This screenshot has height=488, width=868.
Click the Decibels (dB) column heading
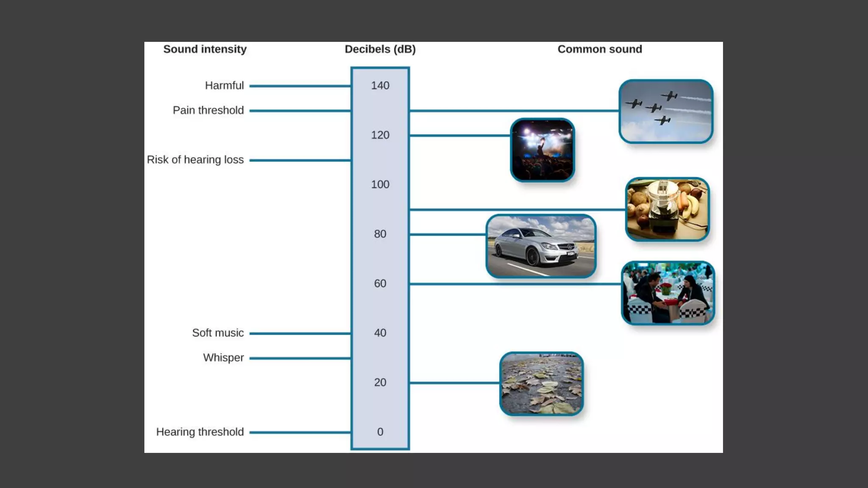tap(380, 49)
